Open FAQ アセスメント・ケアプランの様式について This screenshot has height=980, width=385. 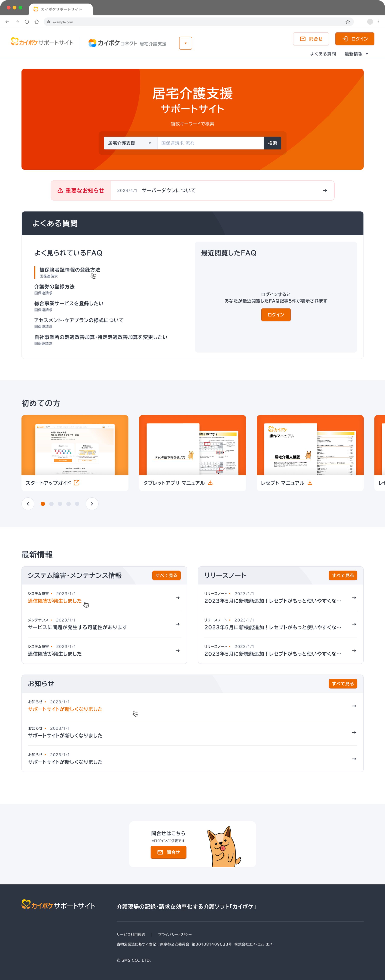tap(79, 320)
